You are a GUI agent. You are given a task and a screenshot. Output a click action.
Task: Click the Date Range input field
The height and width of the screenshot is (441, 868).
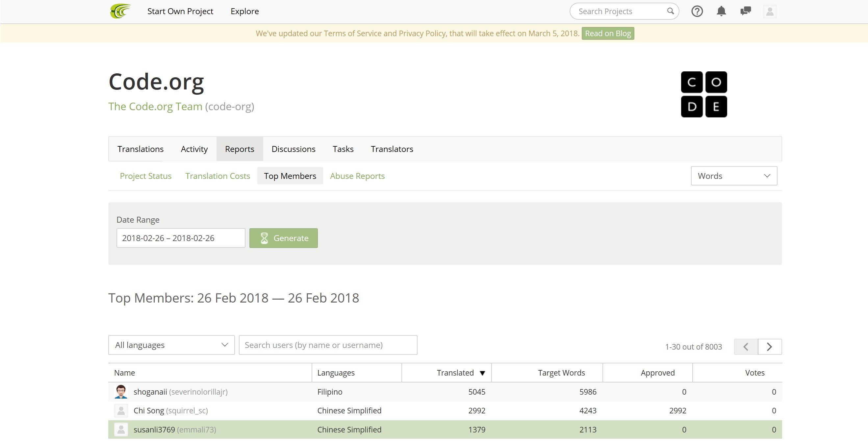181,238
